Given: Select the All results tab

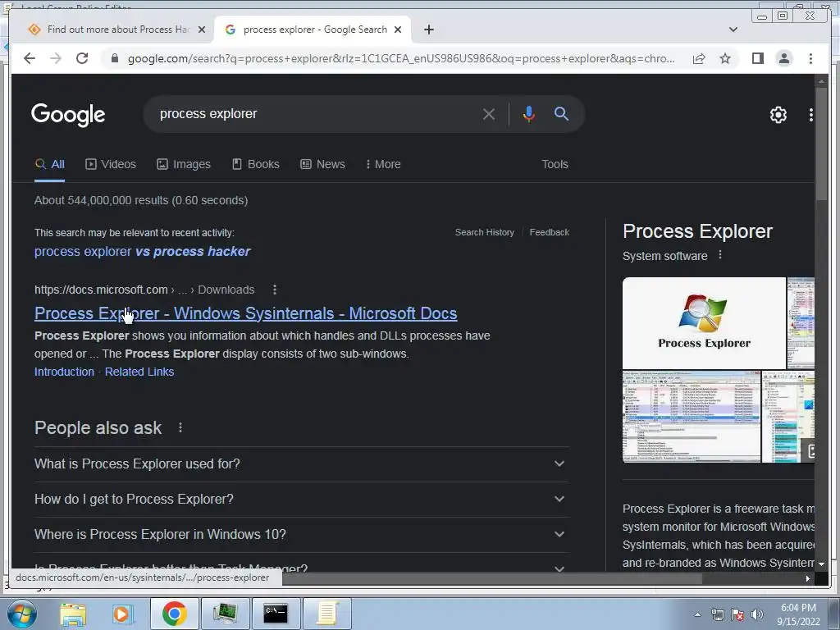Looking at the screenshot, I should point(50,164).
